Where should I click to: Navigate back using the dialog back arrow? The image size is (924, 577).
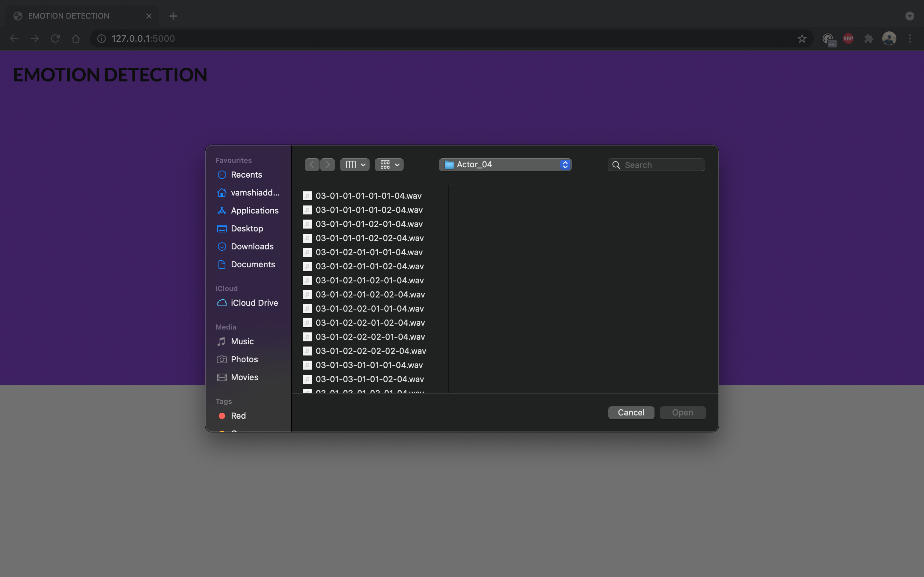click(x=312, y=164)
